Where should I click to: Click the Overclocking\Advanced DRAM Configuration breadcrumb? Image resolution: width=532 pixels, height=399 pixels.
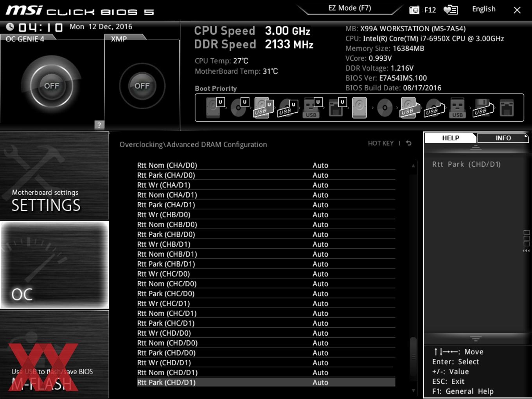(x=193, y=144)
